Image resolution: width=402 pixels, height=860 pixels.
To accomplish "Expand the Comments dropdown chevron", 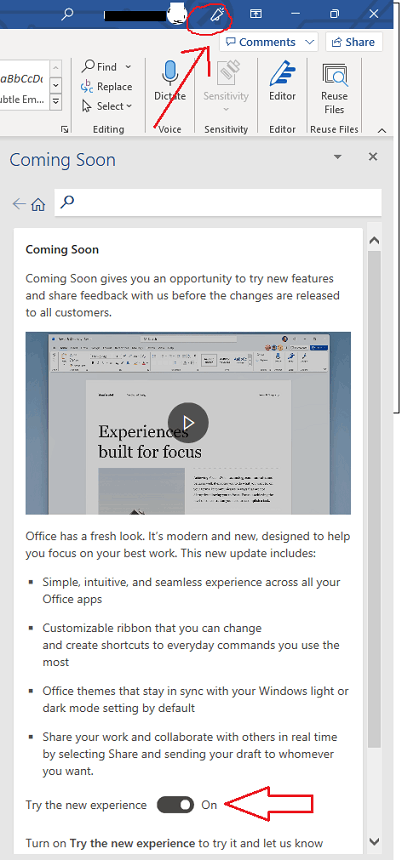I will [309, 42].
